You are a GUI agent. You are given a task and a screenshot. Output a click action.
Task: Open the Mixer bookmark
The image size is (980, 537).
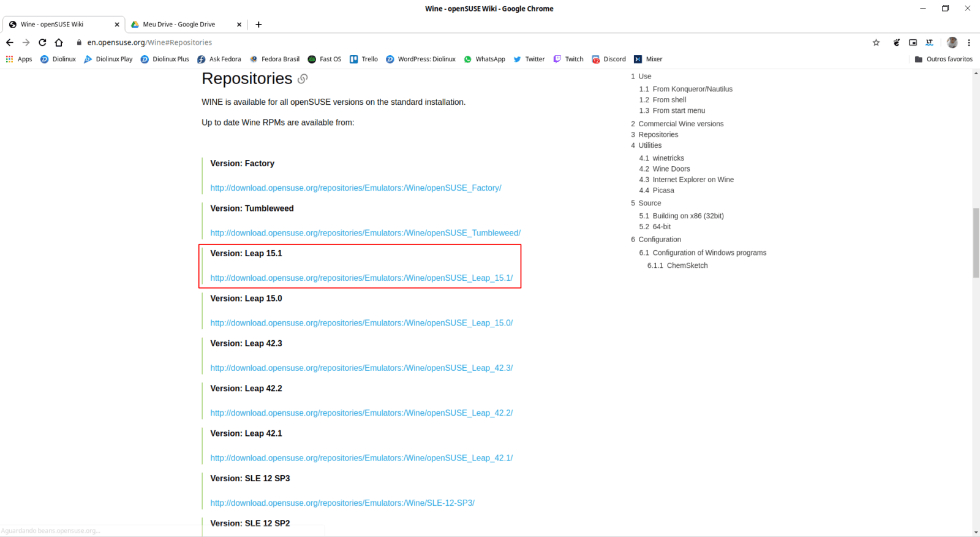pos(648,59)
